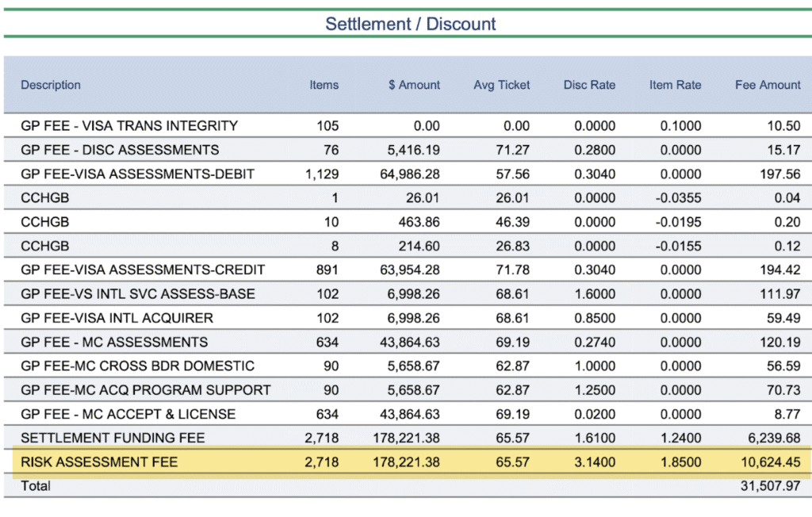Select the Disc Rate column header

pos(589,85)
